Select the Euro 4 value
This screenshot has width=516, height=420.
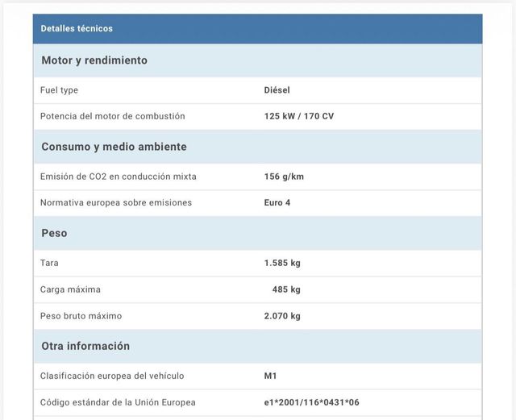point(277,202)
